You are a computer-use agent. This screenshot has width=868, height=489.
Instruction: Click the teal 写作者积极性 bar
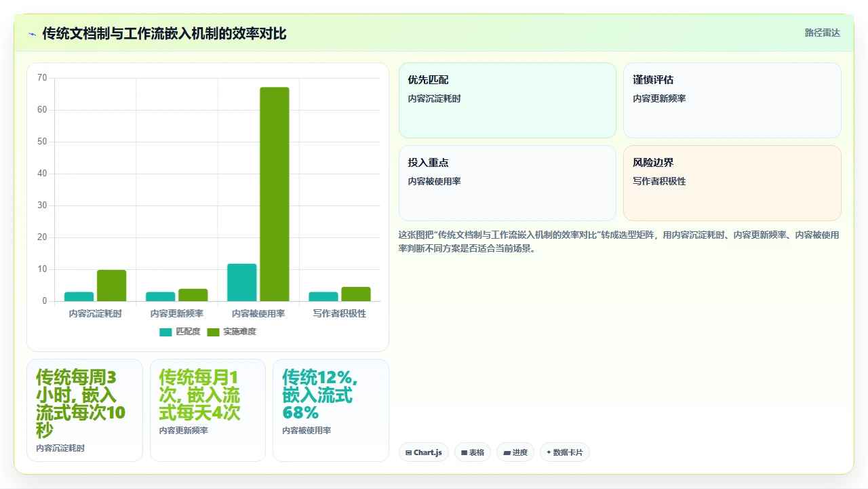coord(323,296)
